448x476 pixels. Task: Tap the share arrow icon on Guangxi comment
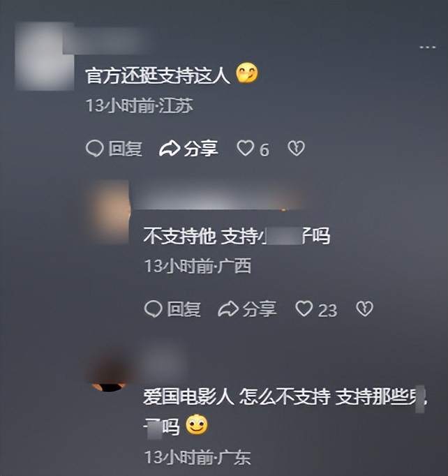[228, 309]
